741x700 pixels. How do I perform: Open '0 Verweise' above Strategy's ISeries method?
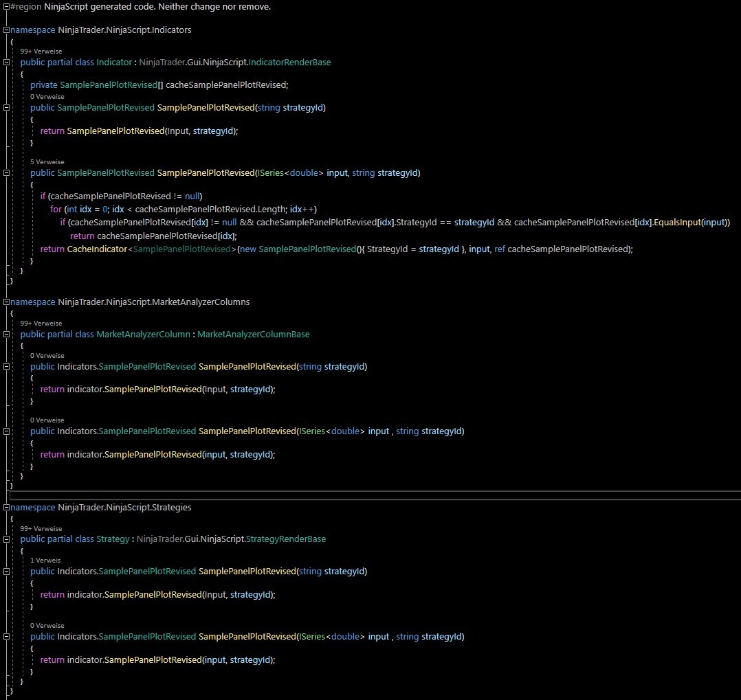47,625
